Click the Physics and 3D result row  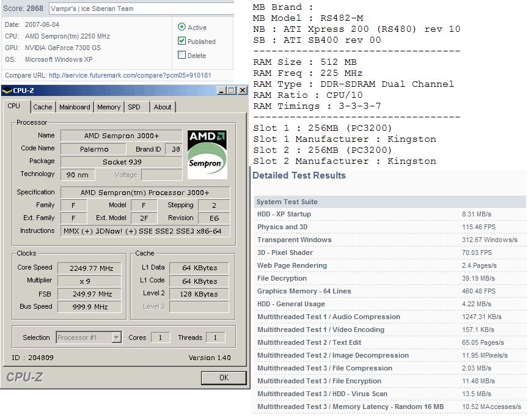[390, 227]
